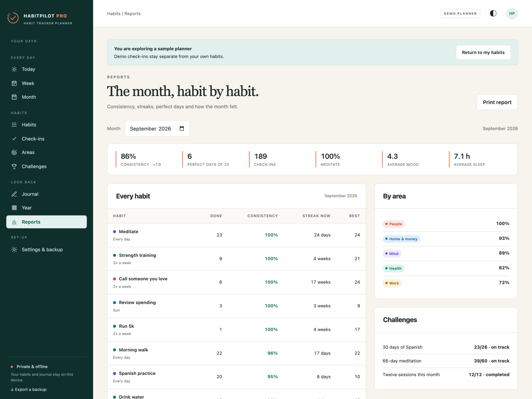
Task: Select Reports in the sidebar
Action: pyautogui.click(x=47, y=222)
